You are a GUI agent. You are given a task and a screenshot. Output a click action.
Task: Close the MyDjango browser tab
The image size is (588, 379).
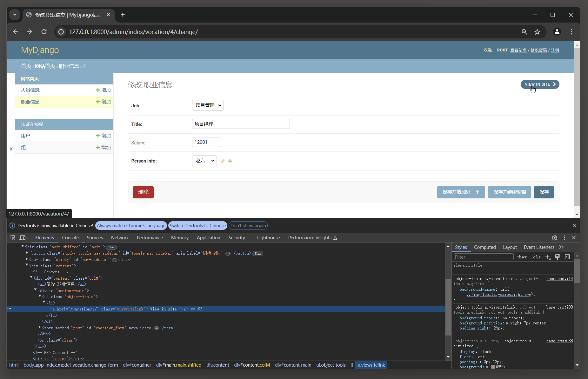click(108, 15)
